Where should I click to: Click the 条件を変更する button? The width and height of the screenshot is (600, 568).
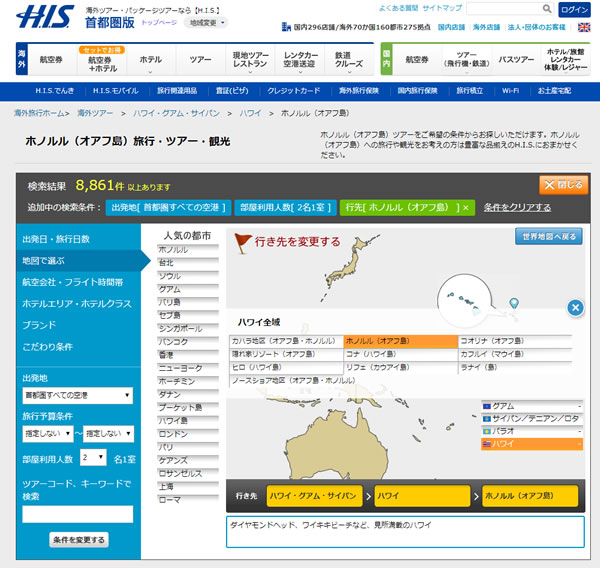[x=77, y=539]
